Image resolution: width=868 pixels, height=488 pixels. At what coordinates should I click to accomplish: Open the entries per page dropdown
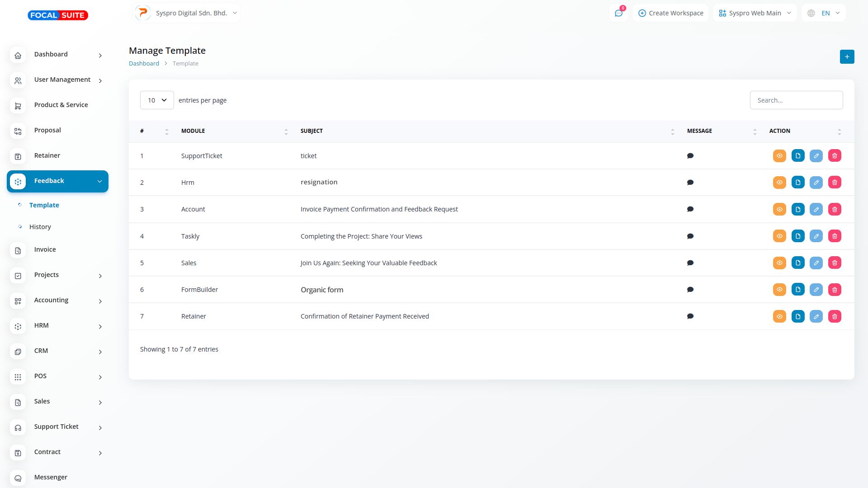point(157,100)
